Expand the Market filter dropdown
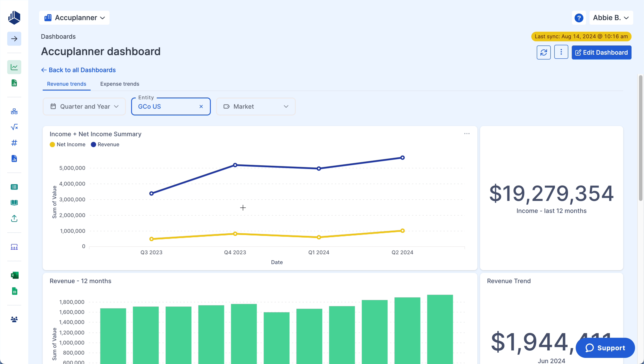The width and height of the screenshot is (644, 364). tap(256, 106)
